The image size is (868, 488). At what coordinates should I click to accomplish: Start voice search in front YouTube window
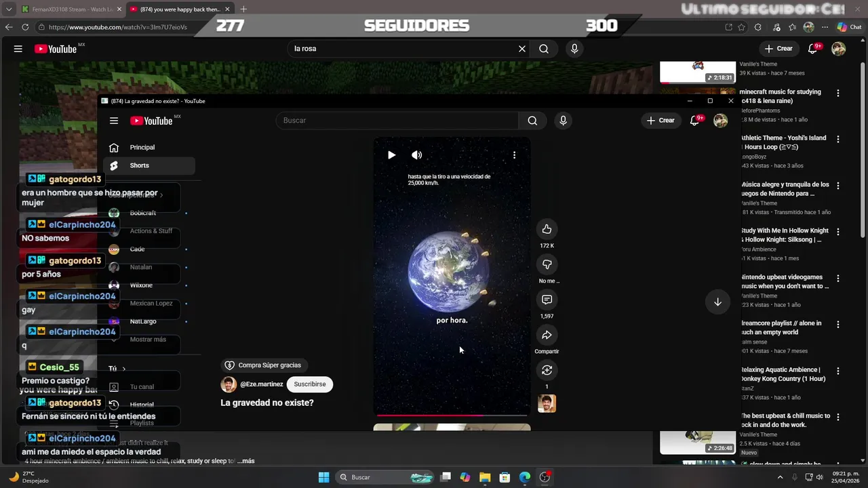[563, 121]
